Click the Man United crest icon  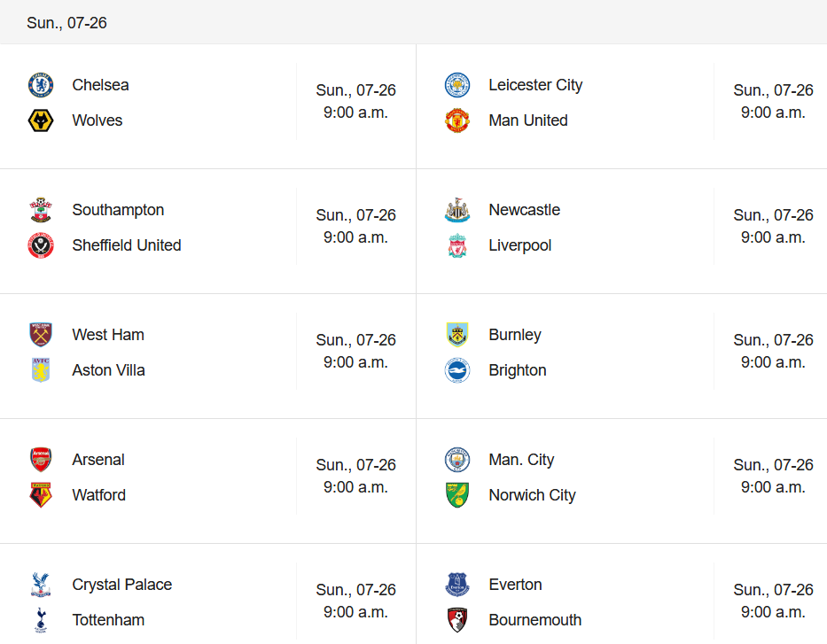point(457,120)
